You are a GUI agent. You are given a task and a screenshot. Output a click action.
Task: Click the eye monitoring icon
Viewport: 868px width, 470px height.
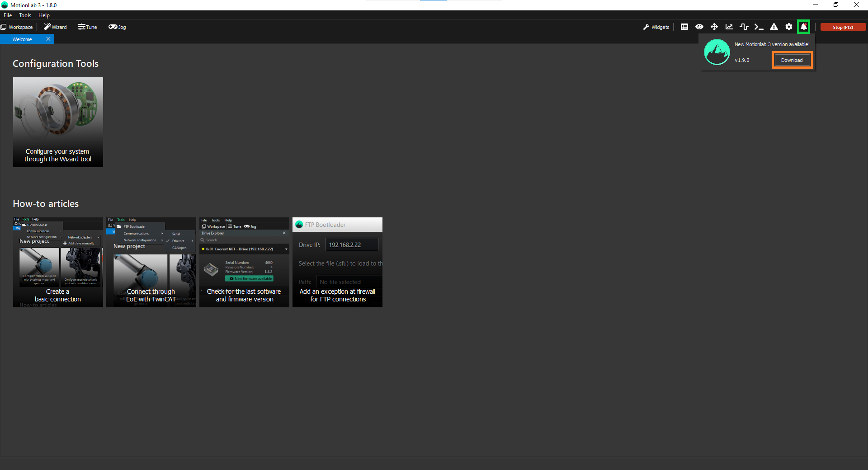pyautogui.click(x=699, y=27)
